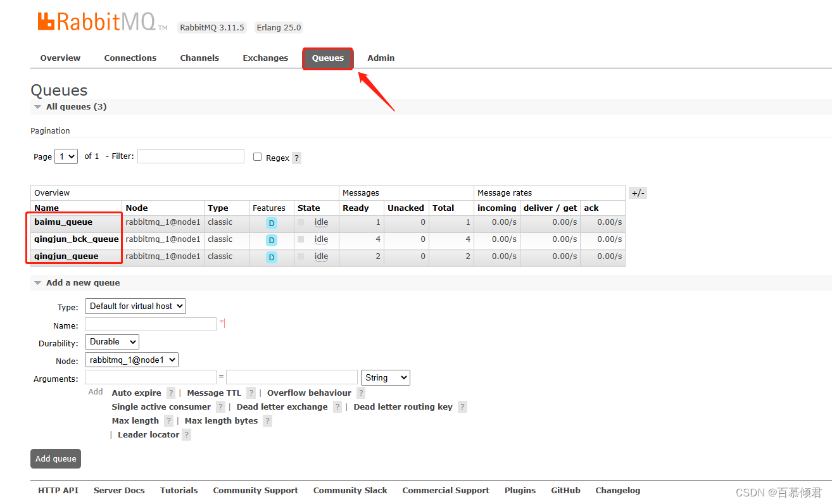Open the Node dropdown
Viewport: 832px width, 504px height.
click(x=132, y=360)
